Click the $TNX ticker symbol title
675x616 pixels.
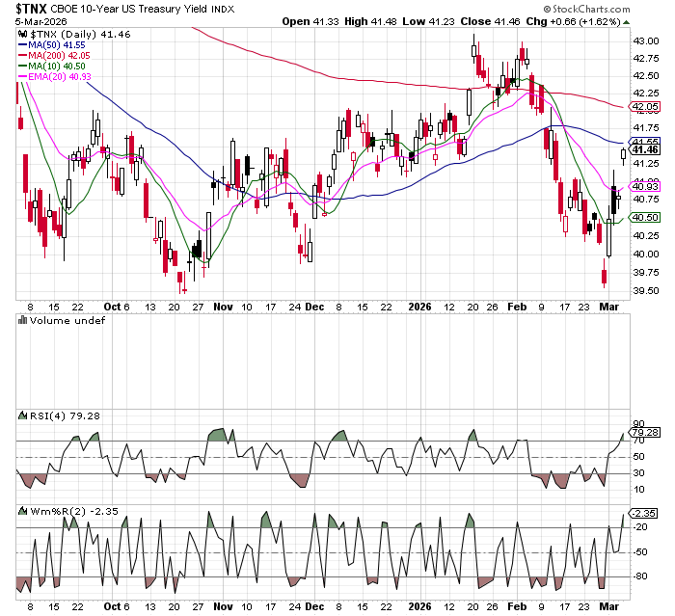point(31,9)
